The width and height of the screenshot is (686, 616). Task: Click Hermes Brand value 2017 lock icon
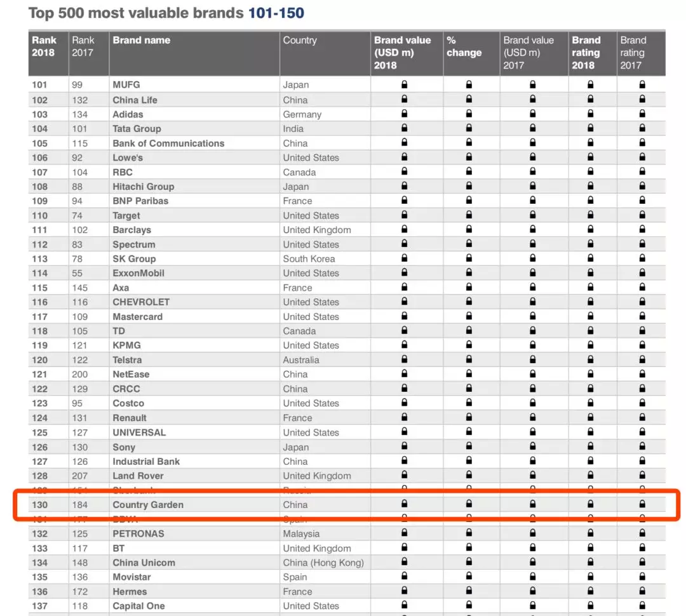coord(532,591)
